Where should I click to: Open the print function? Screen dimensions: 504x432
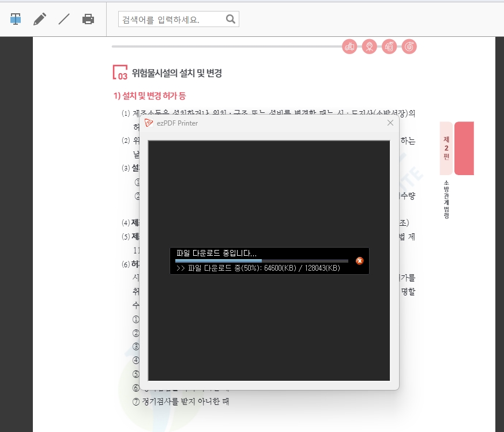click(x=88, y=18)
